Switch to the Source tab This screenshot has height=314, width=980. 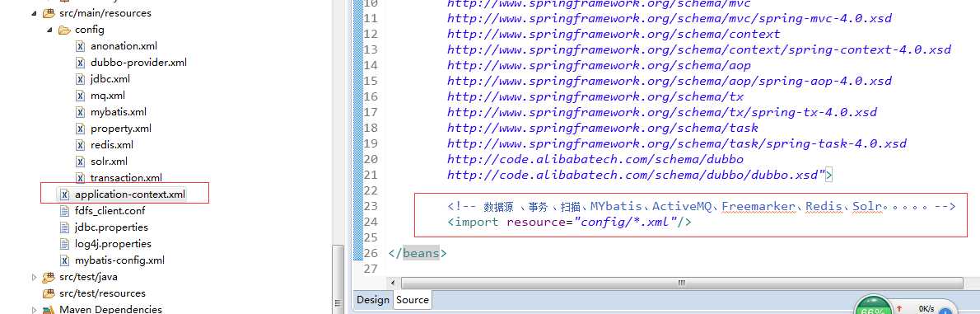point(413,300)
